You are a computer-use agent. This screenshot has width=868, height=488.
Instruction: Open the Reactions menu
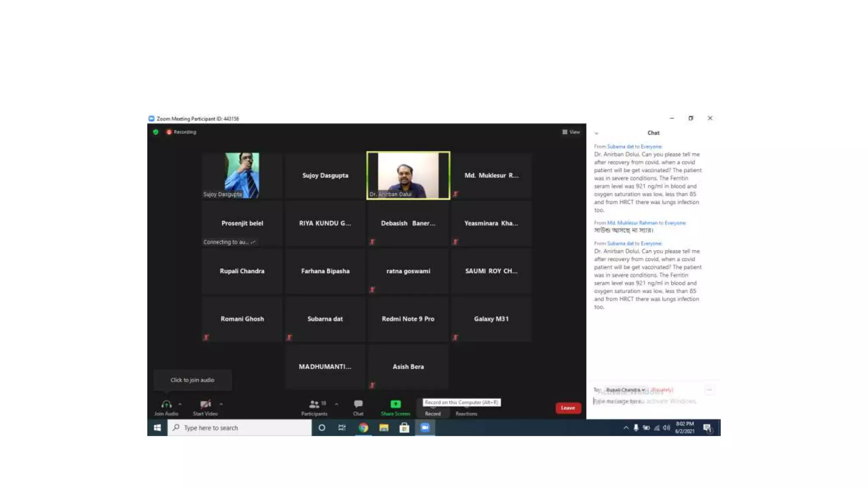[x=466, y=409]
